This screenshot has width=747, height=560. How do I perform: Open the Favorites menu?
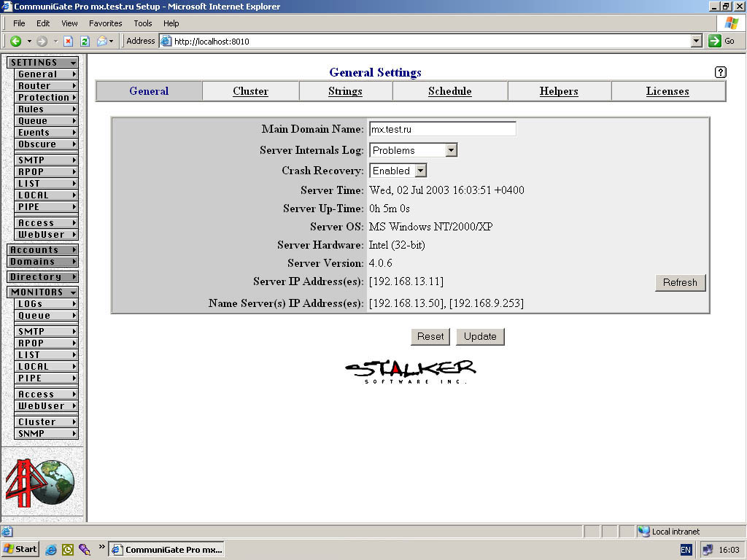pos(105,23)
